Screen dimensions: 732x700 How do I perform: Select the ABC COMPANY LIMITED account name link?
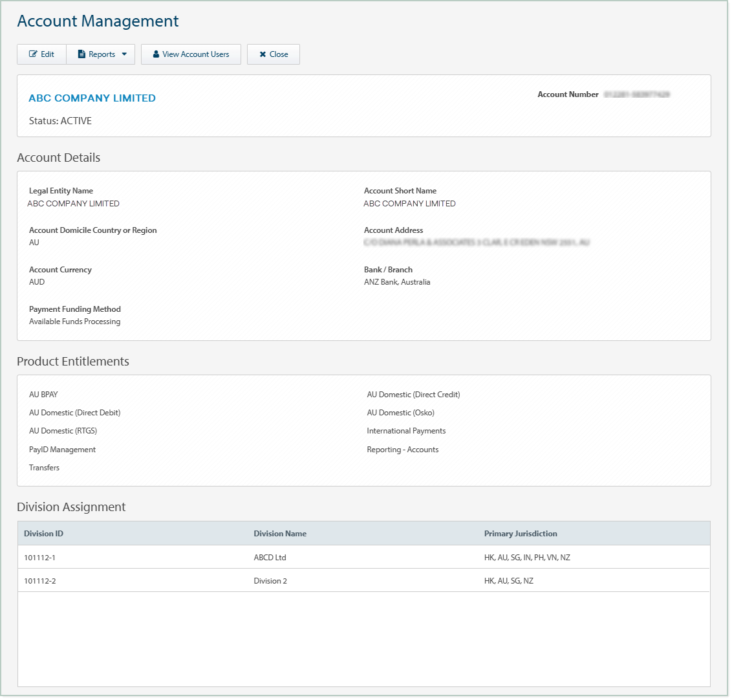pos(92,98)
